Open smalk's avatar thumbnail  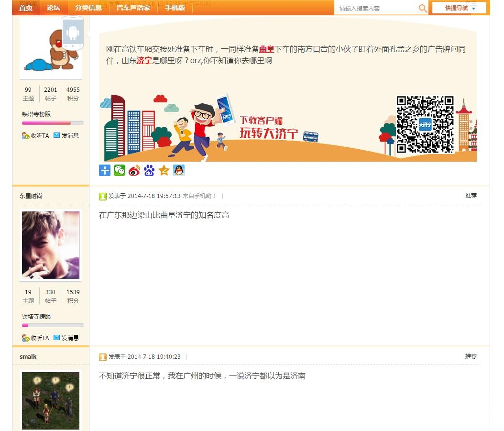[51, 401]
